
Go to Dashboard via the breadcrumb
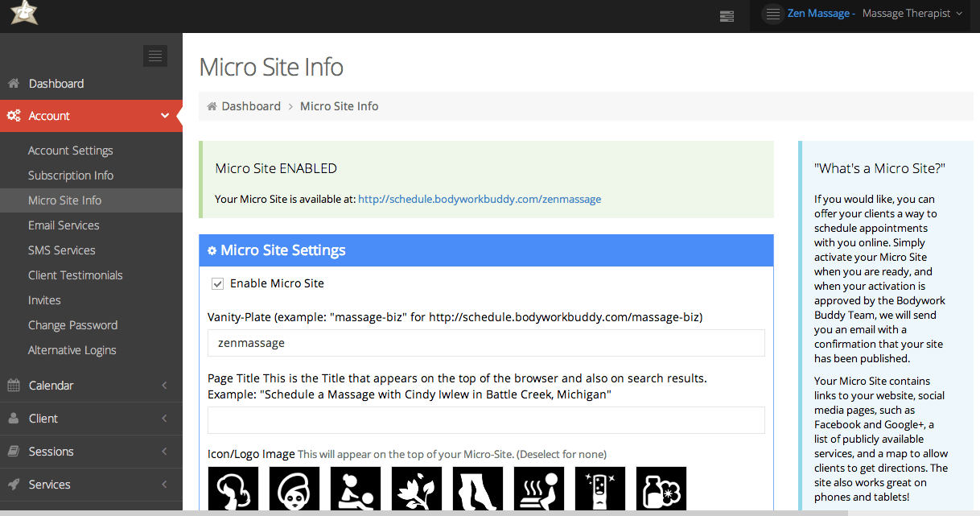pyautogui.click(x=251, y=105)
